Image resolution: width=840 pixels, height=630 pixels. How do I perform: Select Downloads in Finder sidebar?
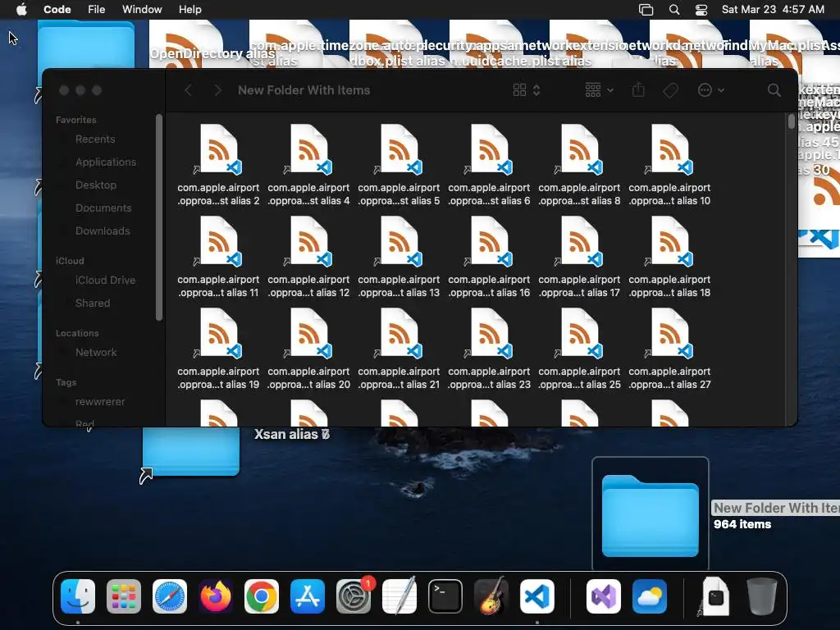point(103,231)
